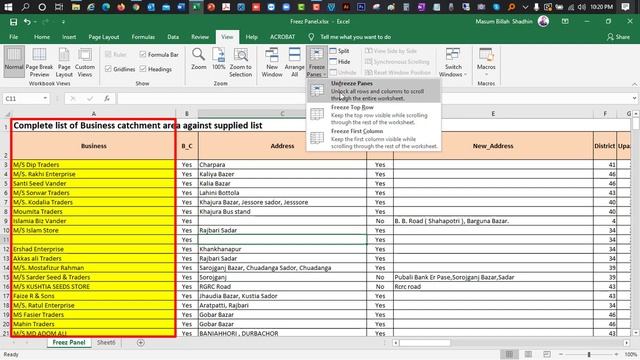
Task: Set zoom to 100%
Action: 219,59
